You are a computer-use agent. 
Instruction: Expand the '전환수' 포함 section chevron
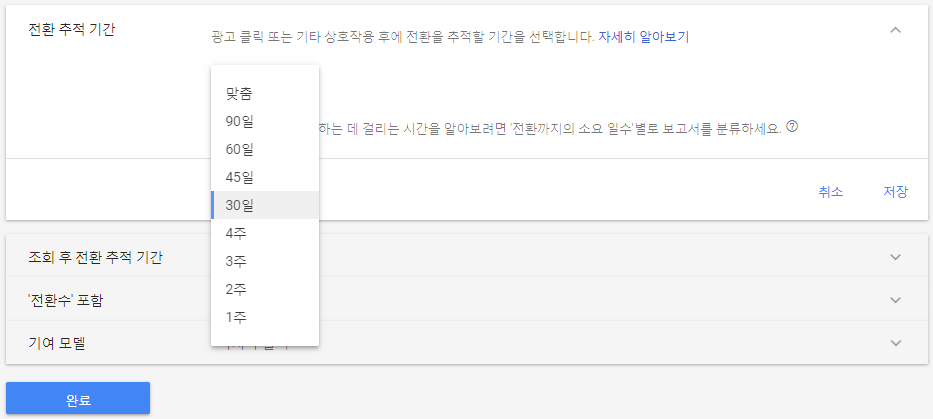coord(896,300)
